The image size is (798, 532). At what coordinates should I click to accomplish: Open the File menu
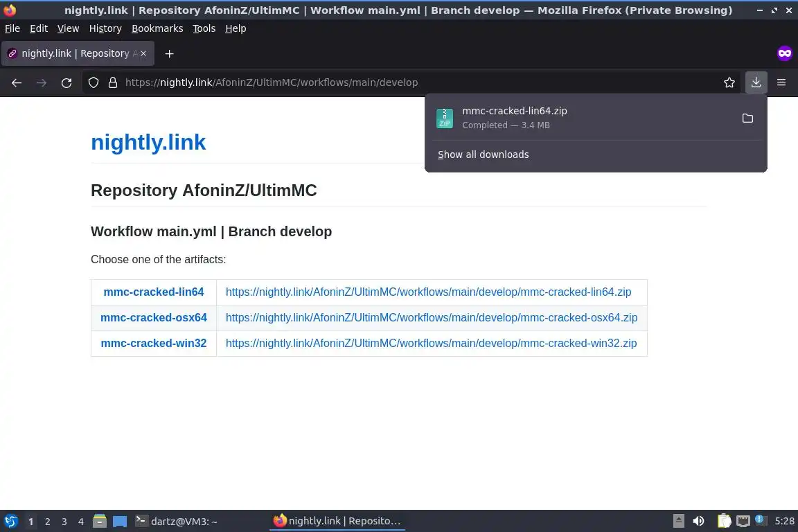click(x=12, y=28)
